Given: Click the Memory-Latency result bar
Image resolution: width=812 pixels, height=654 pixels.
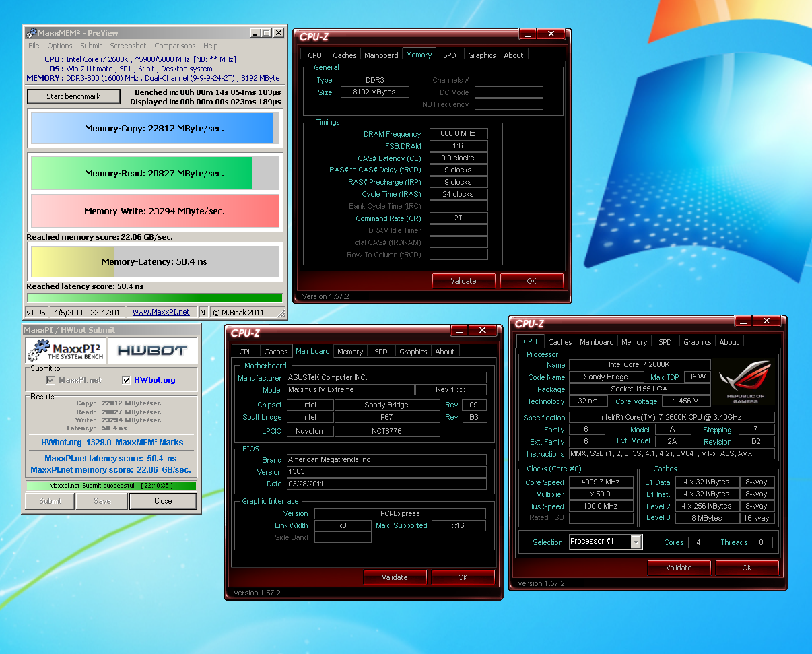Looking at the screenshot, I should point(155,261).
